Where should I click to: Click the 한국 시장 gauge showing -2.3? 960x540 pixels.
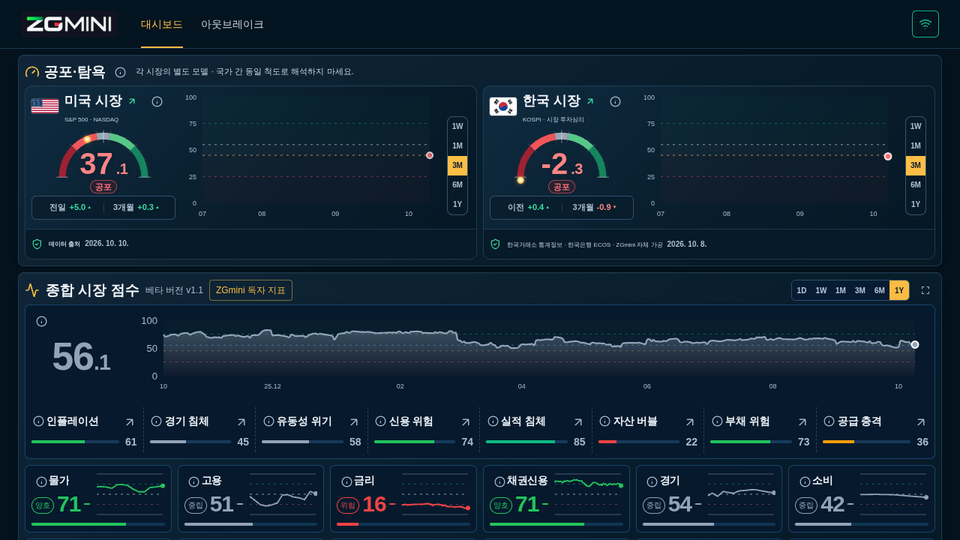[x=561, y=157]
